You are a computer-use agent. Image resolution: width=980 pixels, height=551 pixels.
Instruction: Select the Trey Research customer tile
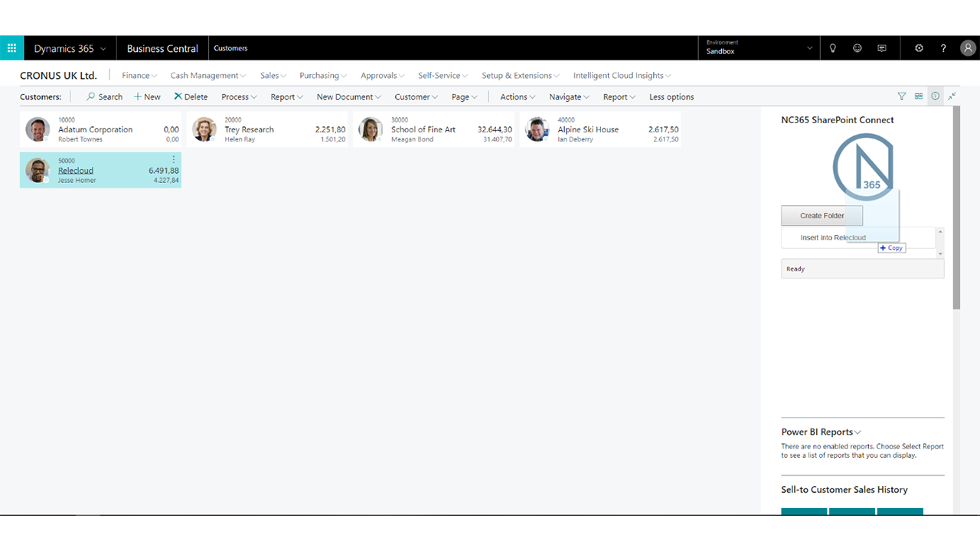(x=267, y=129)
